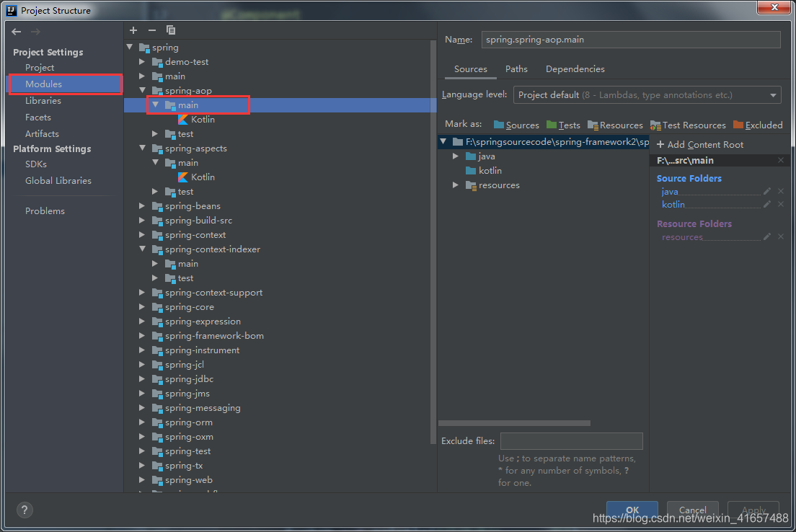Click the copy module icon

coord(171,30)
